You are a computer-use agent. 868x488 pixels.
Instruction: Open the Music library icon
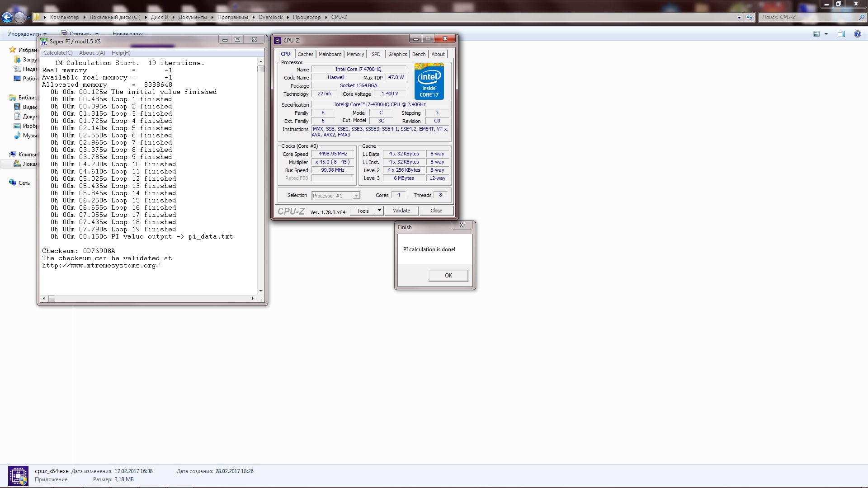[x=17, y=135]
